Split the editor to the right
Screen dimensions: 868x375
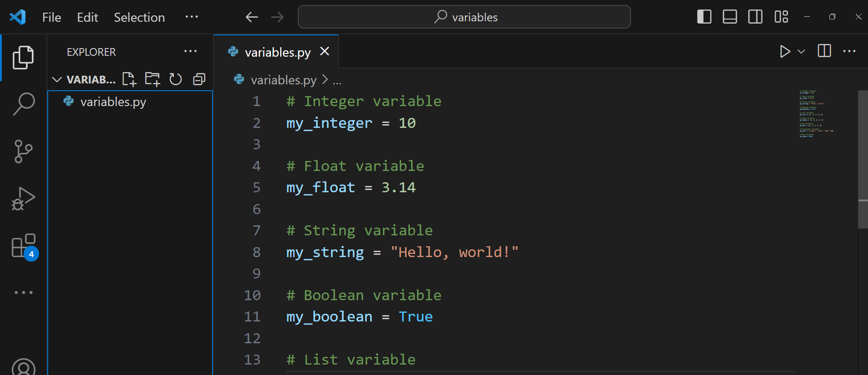[824, 51]
